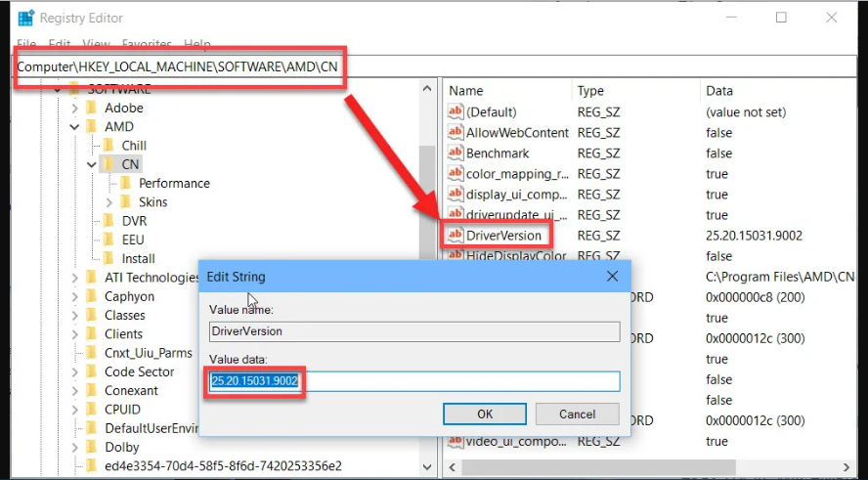Click the string icon next to DriverVersion
The image size is (868, 480).
click(x=456, y=235)
